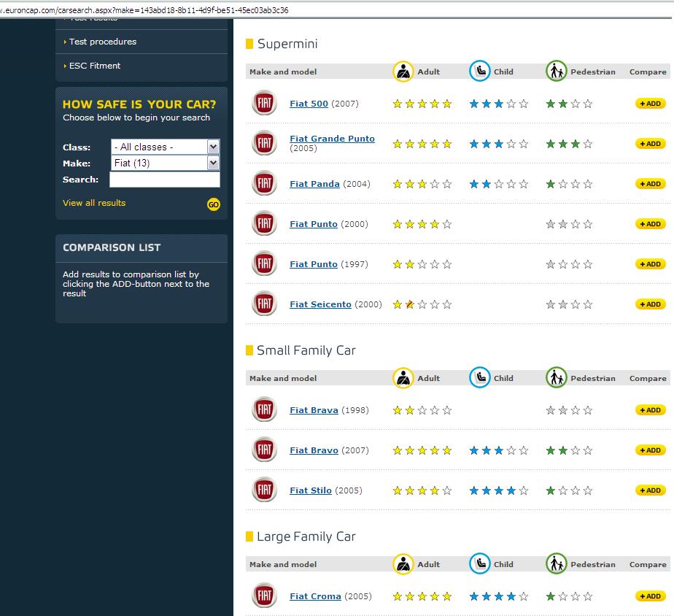Click the Fiat logo beside Fiat 500
This screenshot has width=674, height=616.
click(264, 104)
